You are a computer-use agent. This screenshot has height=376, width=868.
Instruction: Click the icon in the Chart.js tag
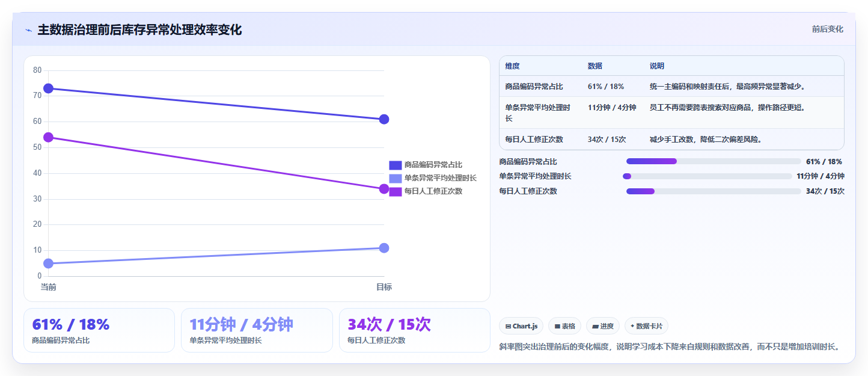509,327
